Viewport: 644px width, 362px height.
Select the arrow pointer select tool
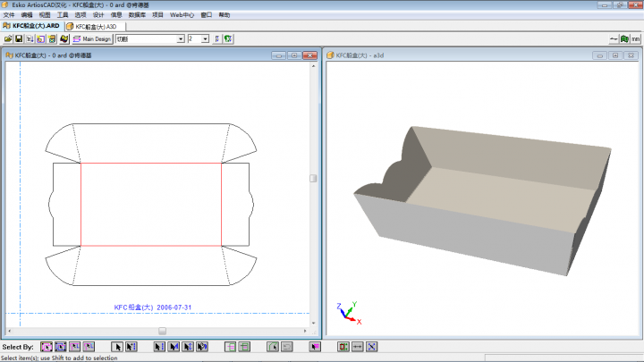[x=116, y=346]
